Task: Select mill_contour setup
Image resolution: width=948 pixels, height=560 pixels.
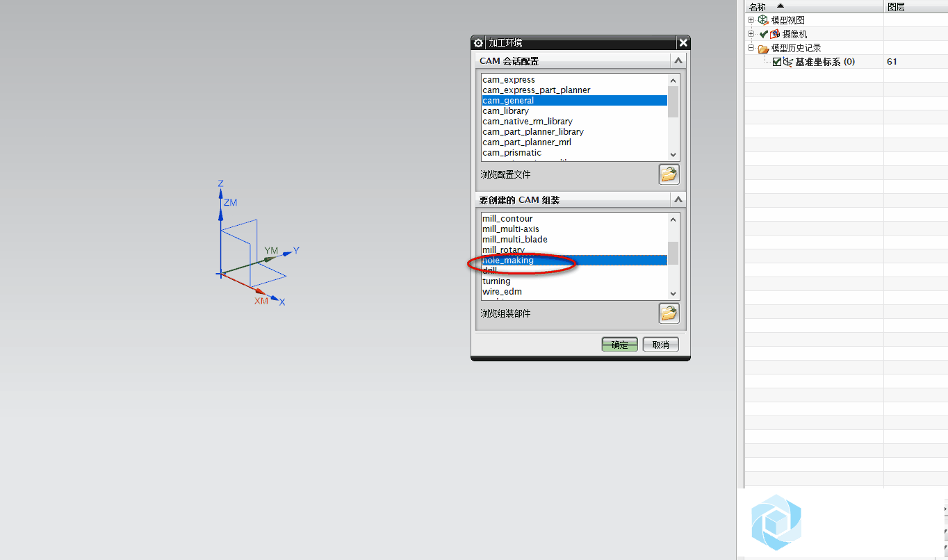Action: pos(574,219)
